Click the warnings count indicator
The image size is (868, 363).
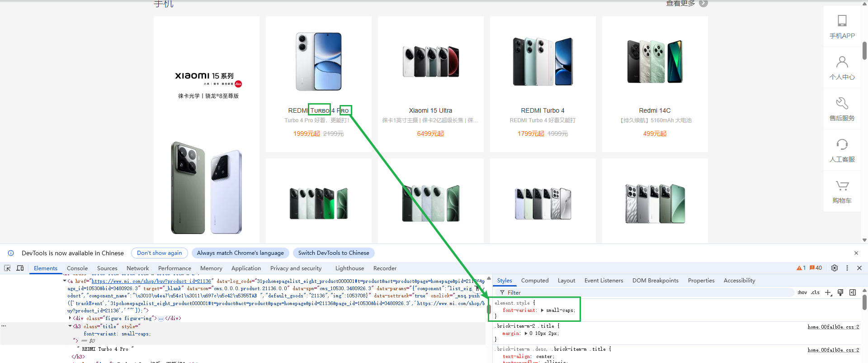[801, 268]
